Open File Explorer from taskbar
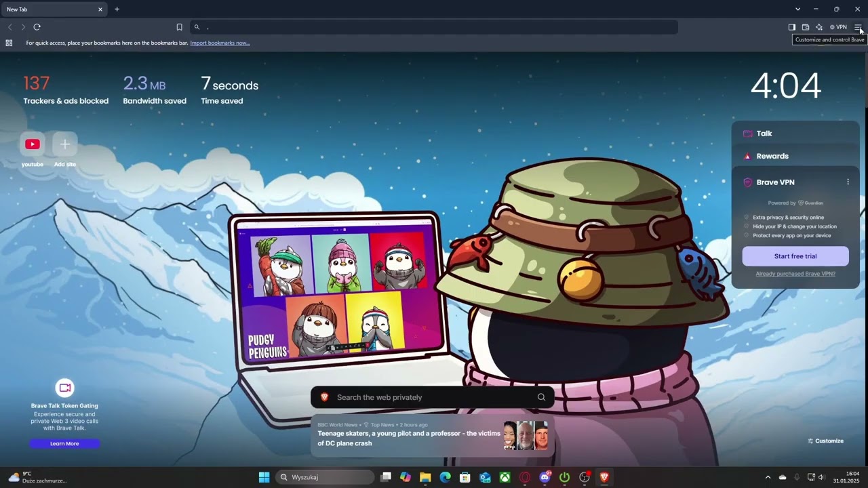This screenshot has height=488, width=868. click(x=425, y=477)
